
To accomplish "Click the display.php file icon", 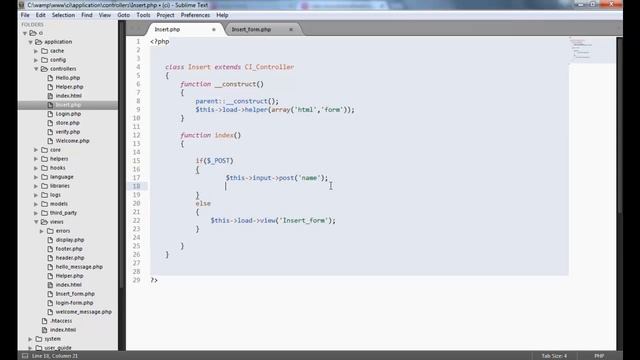I will (50, 240).
